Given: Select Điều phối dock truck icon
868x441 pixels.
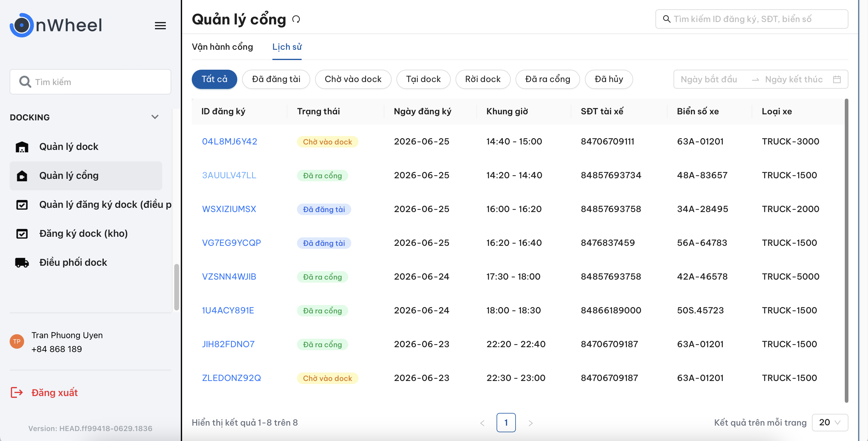Looking at the screenshot, I should tap(22, 262).
